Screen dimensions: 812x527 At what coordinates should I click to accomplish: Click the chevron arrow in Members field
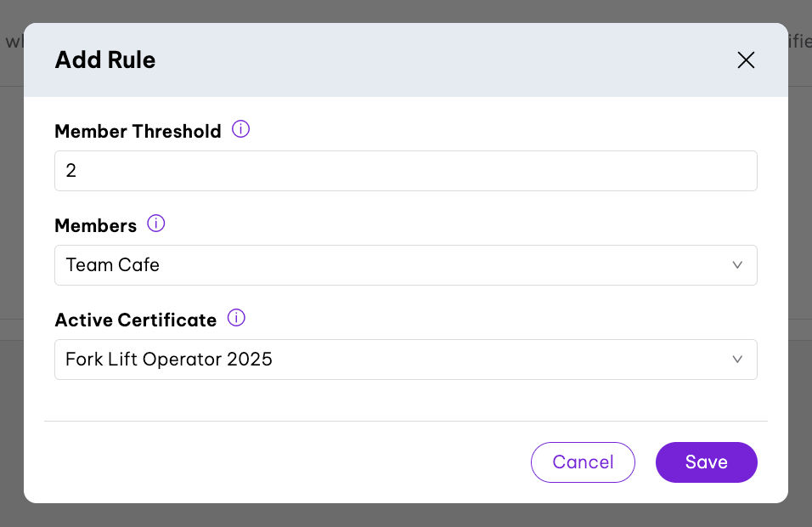(737, 265)
